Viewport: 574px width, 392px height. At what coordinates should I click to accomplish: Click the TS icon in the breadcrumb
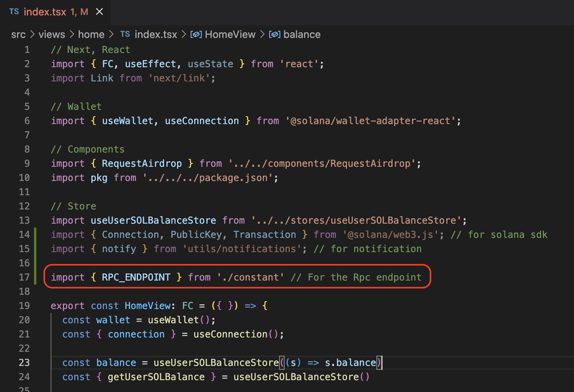125,34
